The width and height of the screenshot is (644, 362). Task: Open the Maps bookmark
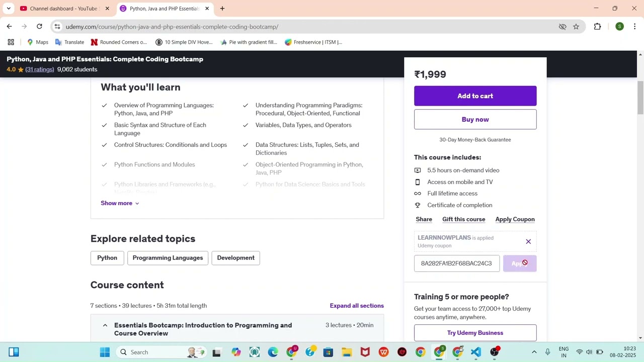(38, 42)
